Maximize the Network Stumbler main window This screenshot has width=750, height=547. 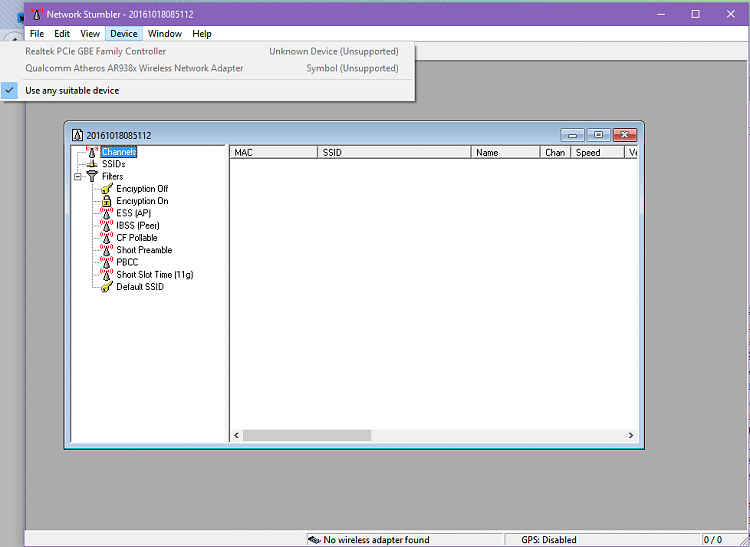tap(695, 14)
